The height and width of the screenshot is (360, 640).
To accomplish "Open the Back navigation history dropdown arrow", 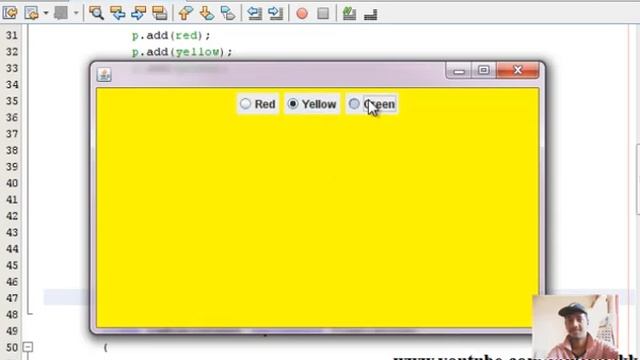I will pyautogui.click(x=46, y=13).
